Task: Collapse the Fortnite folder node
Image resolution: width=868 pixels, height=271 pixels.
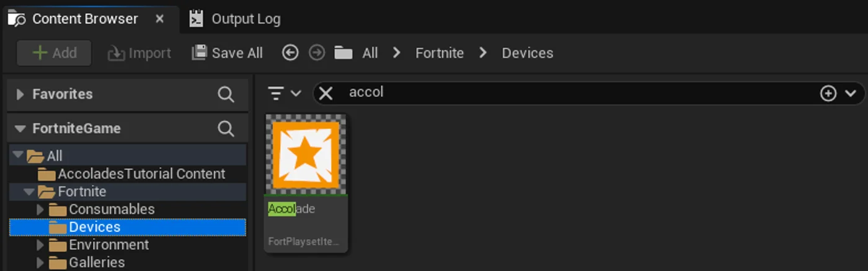Action: 29,192
